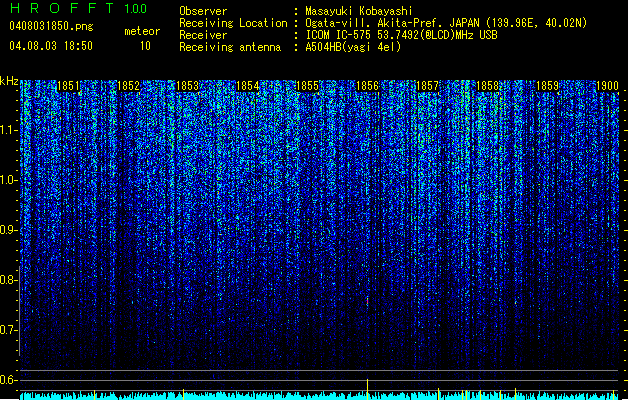
Task: Click the 1900 time marker
Action: click(x=607, y=86)
